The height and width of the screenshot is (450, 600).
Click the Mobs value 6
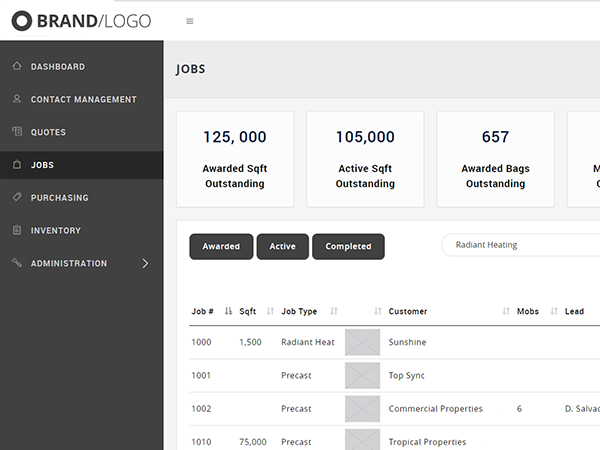coord(519,409)
